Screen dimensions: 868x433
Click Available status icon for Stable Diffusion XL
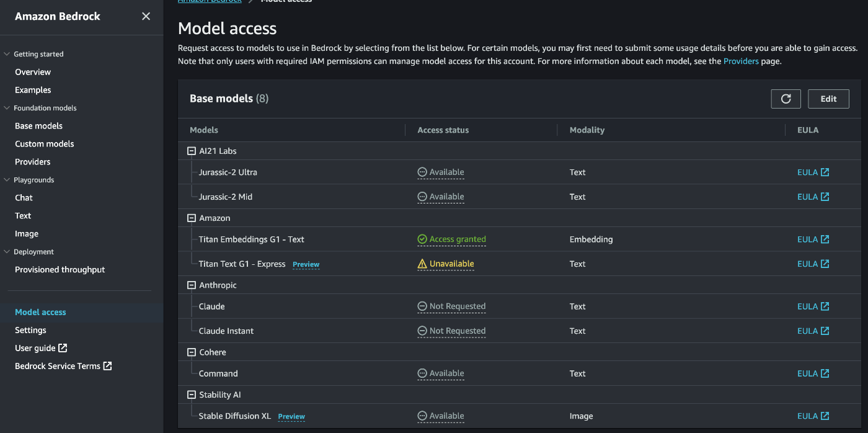pos(422,416)
